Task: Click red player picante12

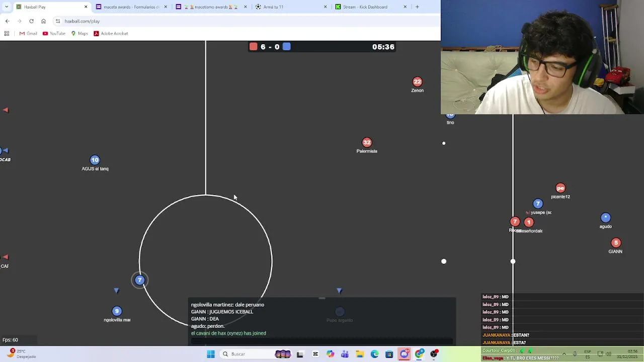Action: [560, 188]
